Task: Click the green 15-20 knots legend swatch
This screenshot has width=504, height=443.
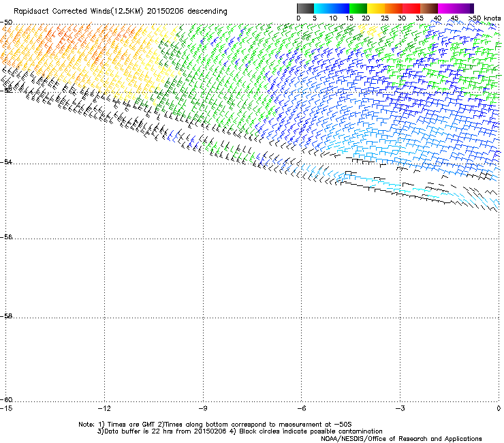Action: coord(358,8)
